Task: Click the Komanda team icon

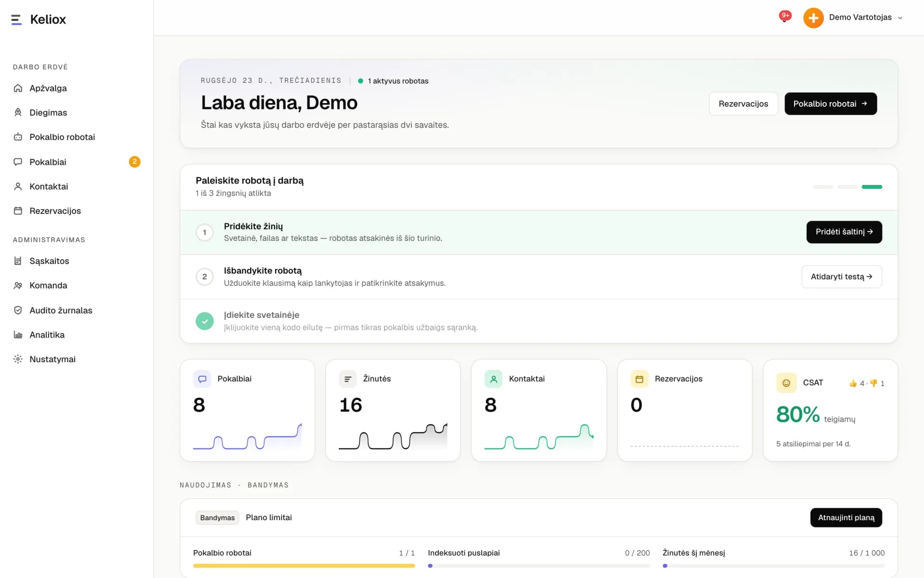Action: pos(18,285)
